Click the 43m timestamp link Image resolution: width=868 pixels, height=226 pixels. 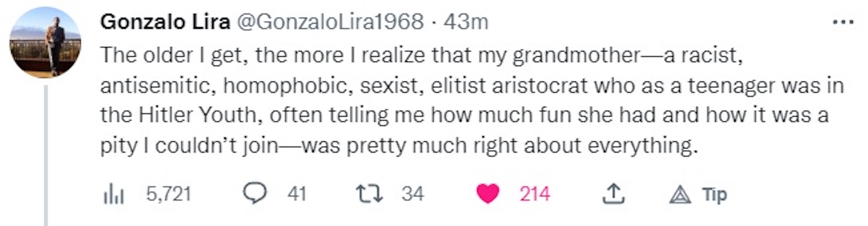point(466,22)
